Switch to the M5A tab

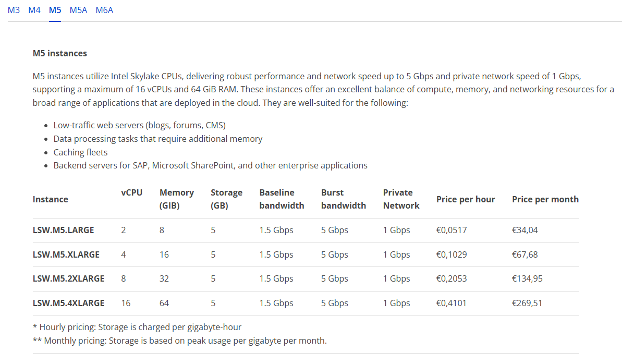coord(78,10)
